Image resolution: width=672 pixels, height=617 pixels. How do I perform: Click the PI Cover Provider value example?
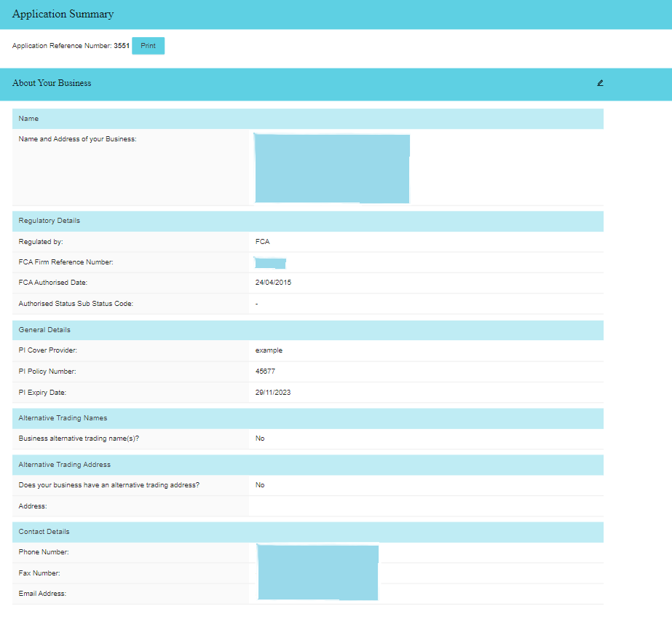pos(266,350)
